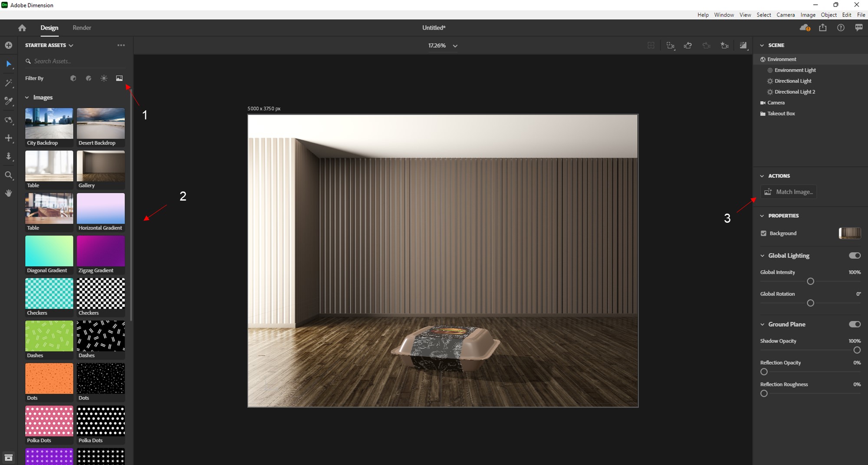Image resolution: width=868 pixels, height=465 pixels.
Task: Select the Select and Move tool
Action: [9, 64]
